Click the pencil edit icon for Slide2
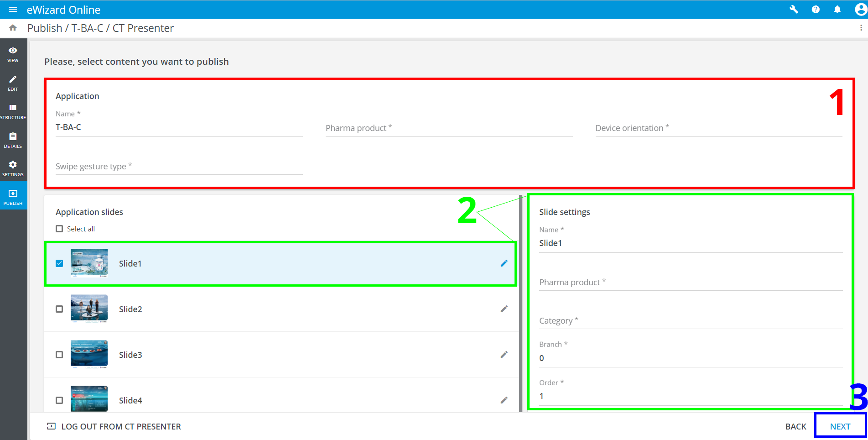The width and height of the screenshot is (868, 440). click(504, 309)
